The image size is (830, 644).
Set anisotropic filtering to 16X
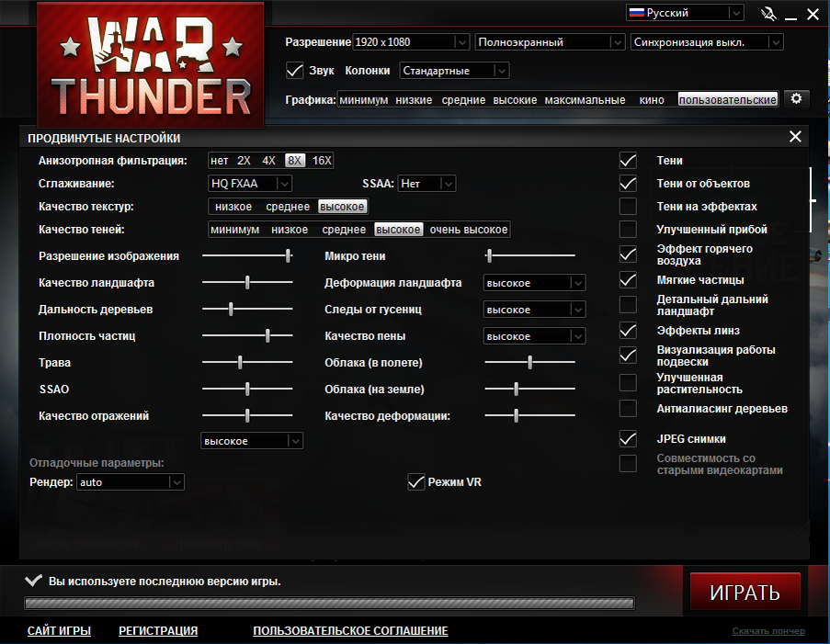click(322, 161)
